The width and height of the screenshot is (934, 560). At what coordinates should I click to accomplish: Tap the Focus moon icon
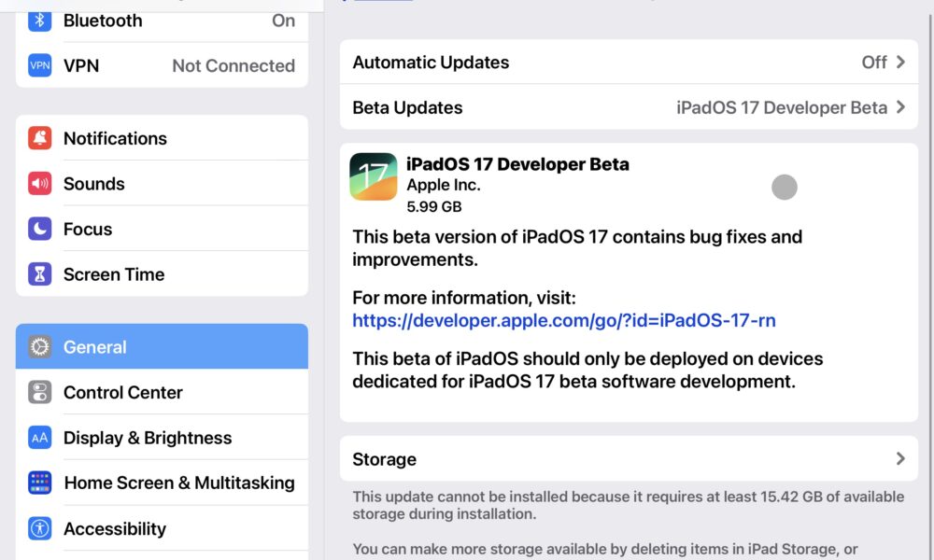point(40,229)
